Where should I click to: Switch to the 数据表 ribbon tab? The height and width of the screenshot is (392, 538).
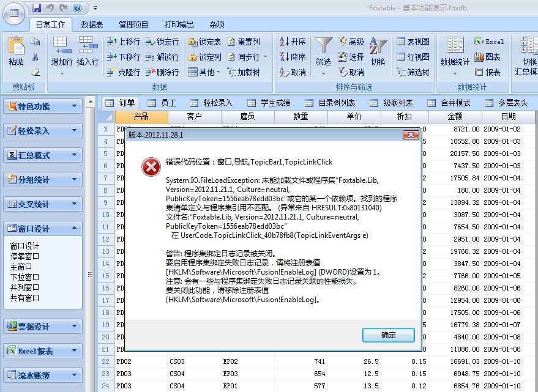(92, 24)
